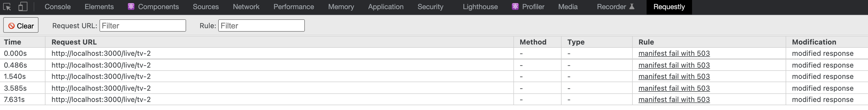Select the Network tab
Image resolution: width=868 pixels, height=110 pixels.
[x=246, y=7]
